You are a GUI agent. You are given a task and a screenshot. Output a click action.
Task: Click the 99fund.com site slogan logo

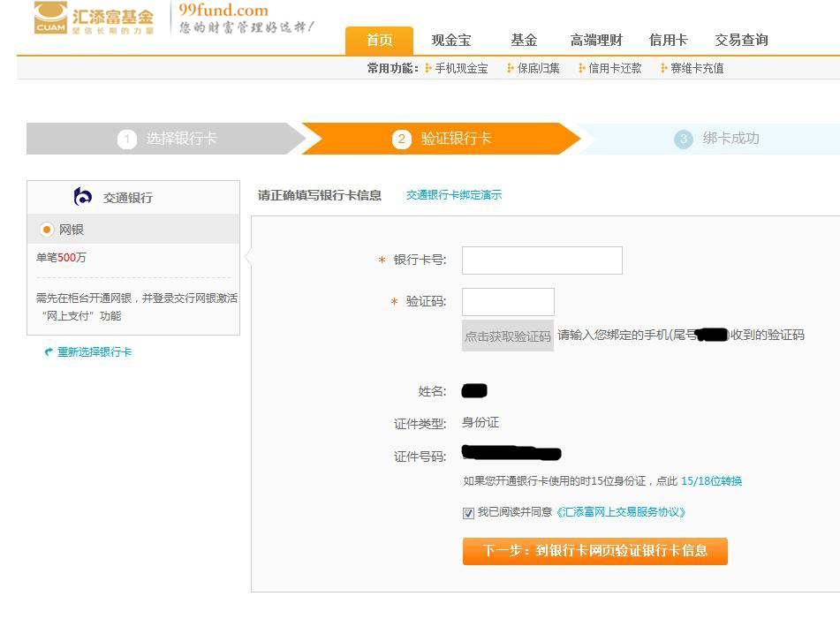[246, 19]
